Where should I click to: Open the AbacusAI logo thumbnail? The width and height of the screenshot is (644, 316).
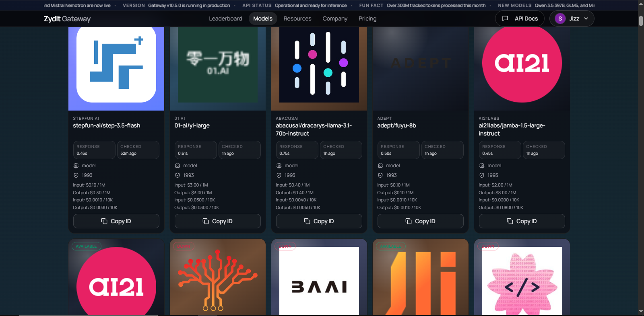pyautogui.click(x=319, y=68)
